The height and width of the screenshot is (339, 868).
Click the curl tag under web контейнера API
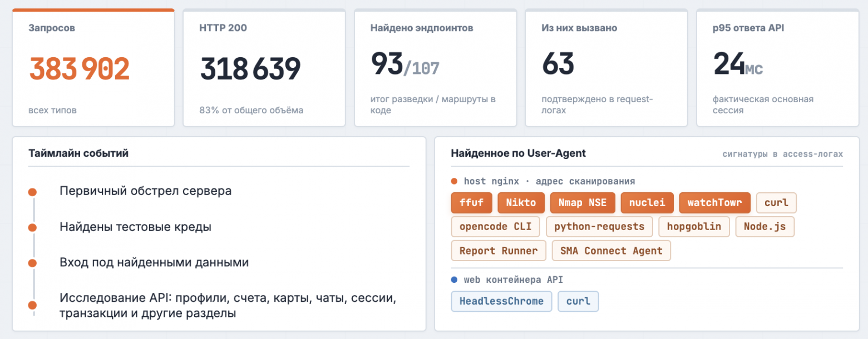tap(578, 301)
